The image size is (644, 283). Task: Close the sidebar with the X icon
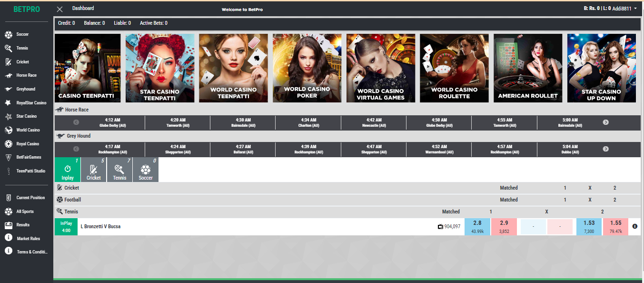pos(59,9)
